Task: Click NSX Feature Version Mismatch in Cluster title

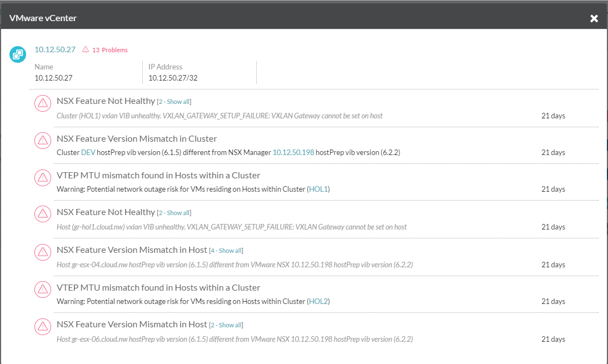Action: coord(137,138)
